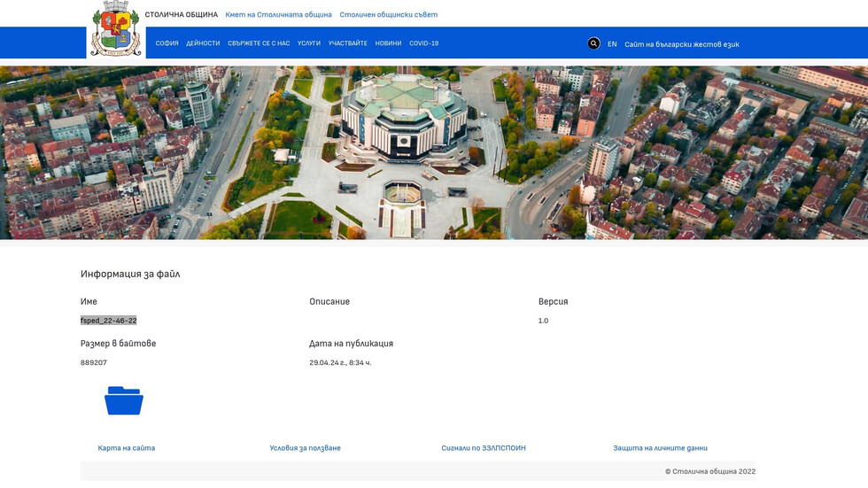Open the СОФИЯ menu
Image resolution: width=868 pixels, height=488 pixels.
pyautogui.click(x=167, y=43)
